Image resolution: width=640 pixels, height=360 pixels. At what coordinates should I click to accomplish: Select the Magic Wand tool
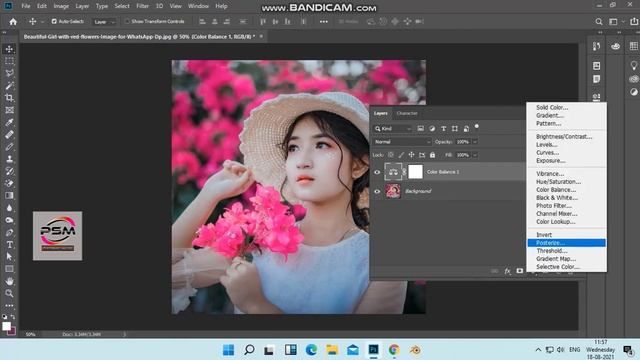[9, 86]
